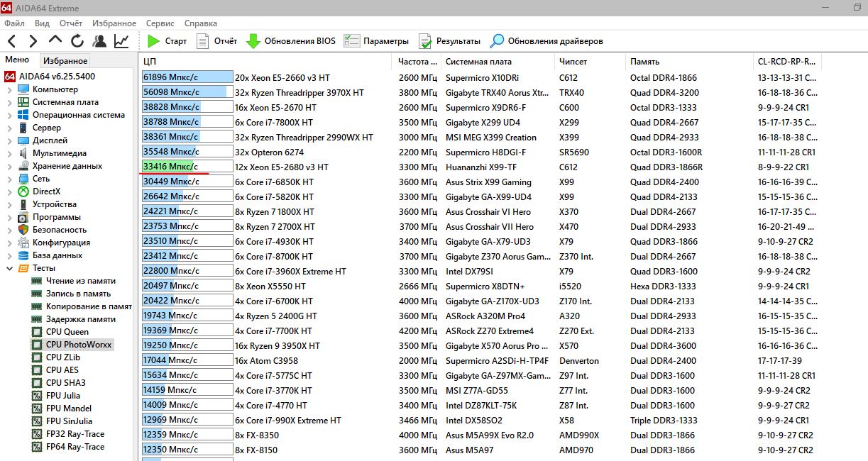Screen dimensions: 868x461
Task: Click the up-level arrow toolbar icon
Action: point(55,41)
